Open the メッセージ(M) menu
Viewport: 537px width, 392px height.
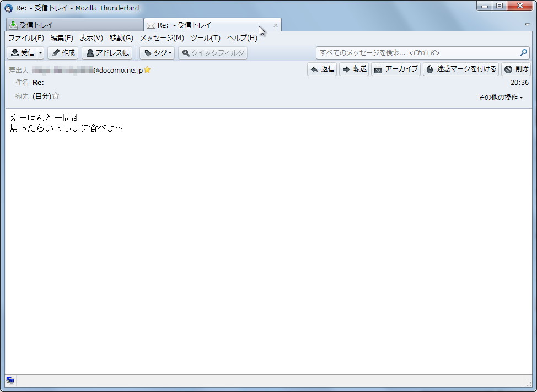point(162,38)
